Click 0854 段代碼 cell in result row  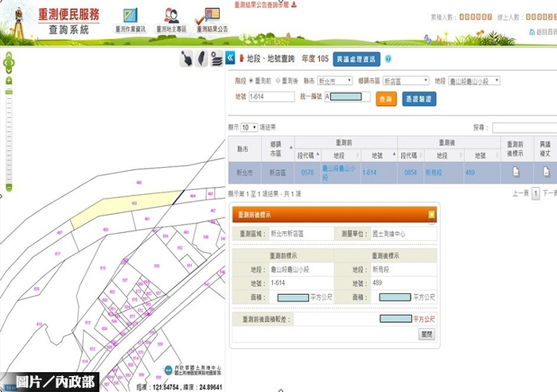click(x=411, y=173)
